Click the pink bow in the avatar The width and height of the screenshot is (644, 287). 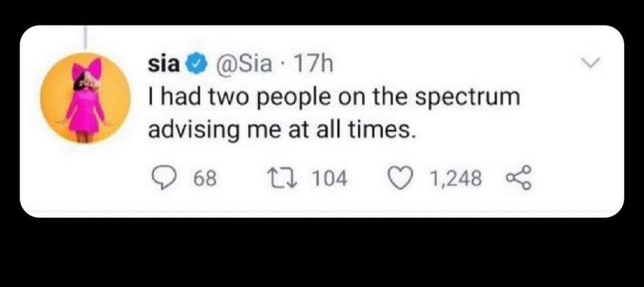point(87,70)
